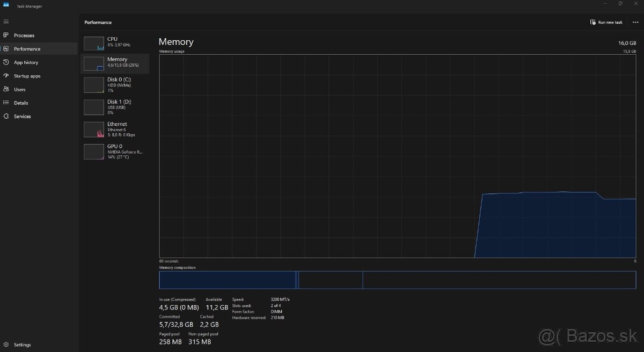Maximize the Task Manager window
The height and width of the screenshot is (352, 644).
coord(620,4)
